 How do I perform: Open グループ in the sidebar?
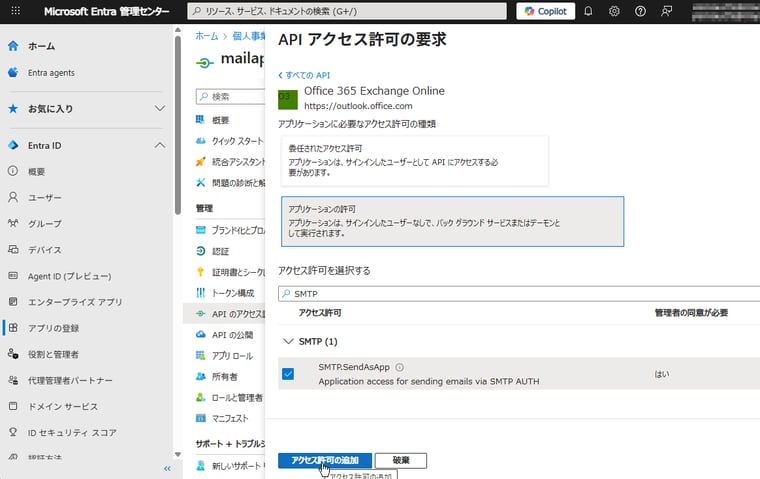click(45, 224)
